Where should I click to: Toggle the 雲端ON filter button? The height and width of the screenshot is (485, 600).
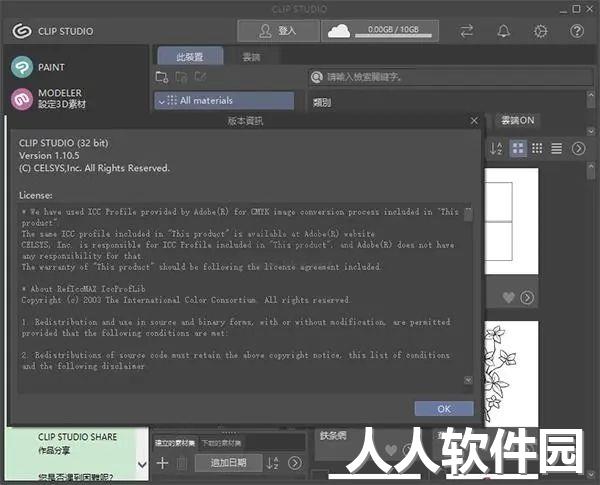pos(517,121)
